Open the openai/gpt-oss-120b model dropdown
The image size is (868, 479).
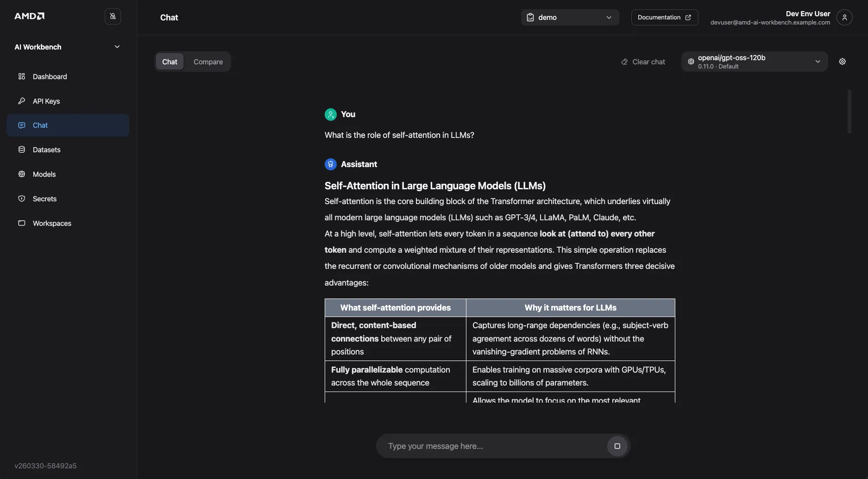click(x=754, y=62)
